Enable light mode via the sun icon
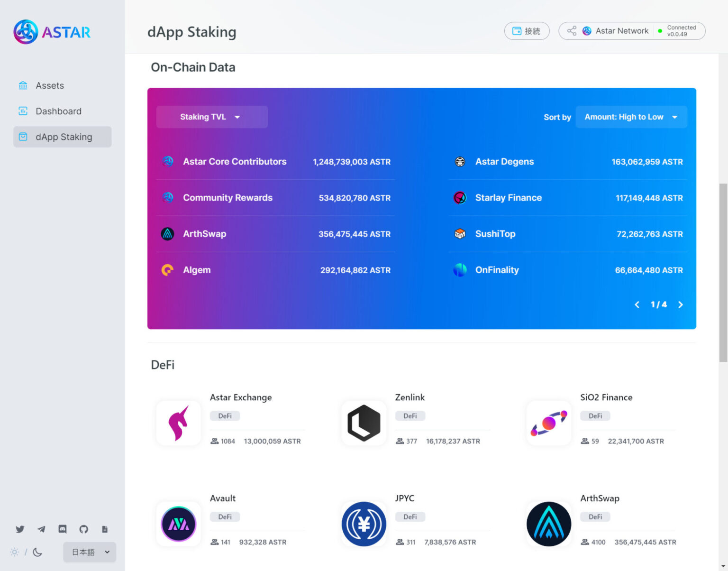728x571 pixels. (x=14, y=552)
